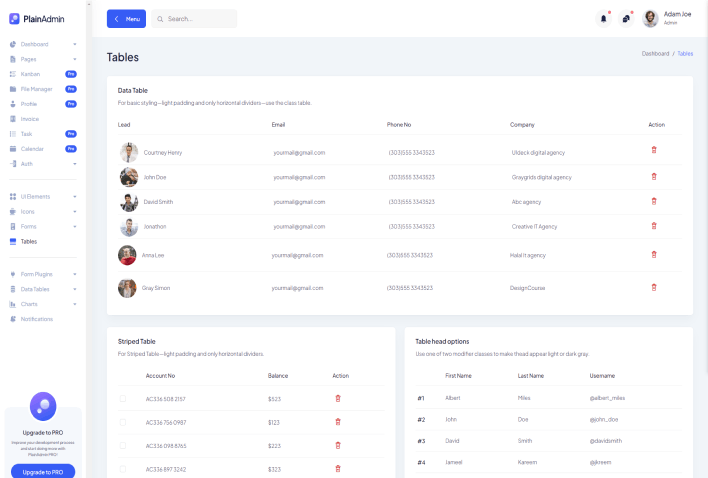Remove Anna Lee's row with trash icon
The width and height of the screenshot is (708, 478).
point(654,254)
